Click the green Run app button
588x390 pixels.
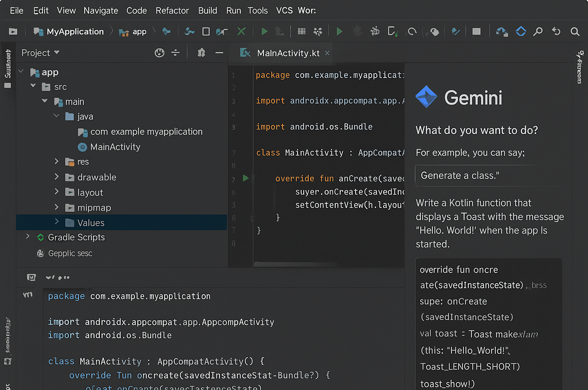(x=339, y=31)
